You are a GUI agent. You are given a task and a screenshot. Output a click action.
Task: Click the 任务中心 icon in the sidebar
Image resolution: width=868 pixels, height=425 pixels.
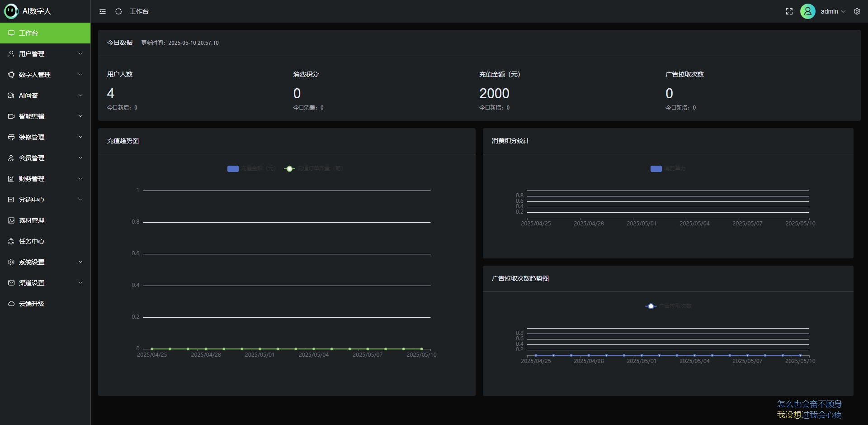pos(11,241)
